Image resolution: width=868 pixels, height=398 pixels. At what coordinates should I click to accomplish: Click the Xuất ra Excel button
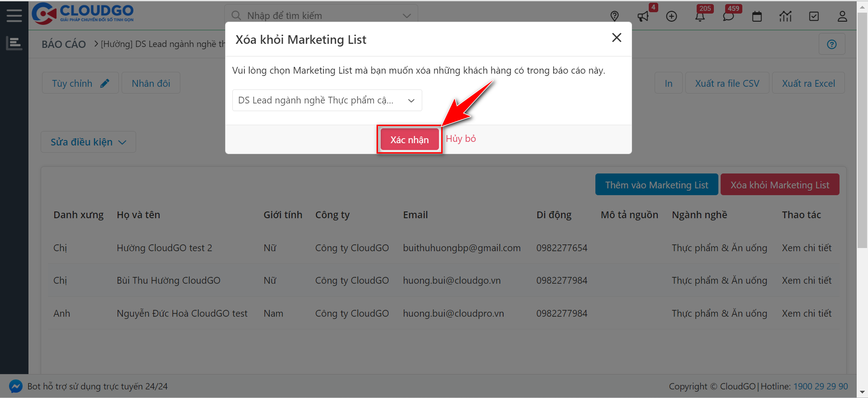pos(808,83)
